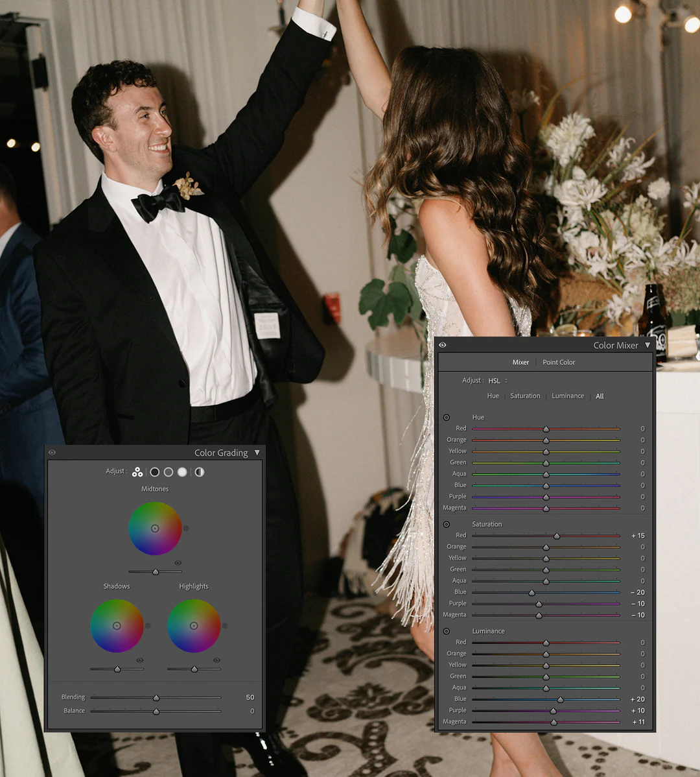Activate the Luminance targeted adjustment tool

click(447, 631)
